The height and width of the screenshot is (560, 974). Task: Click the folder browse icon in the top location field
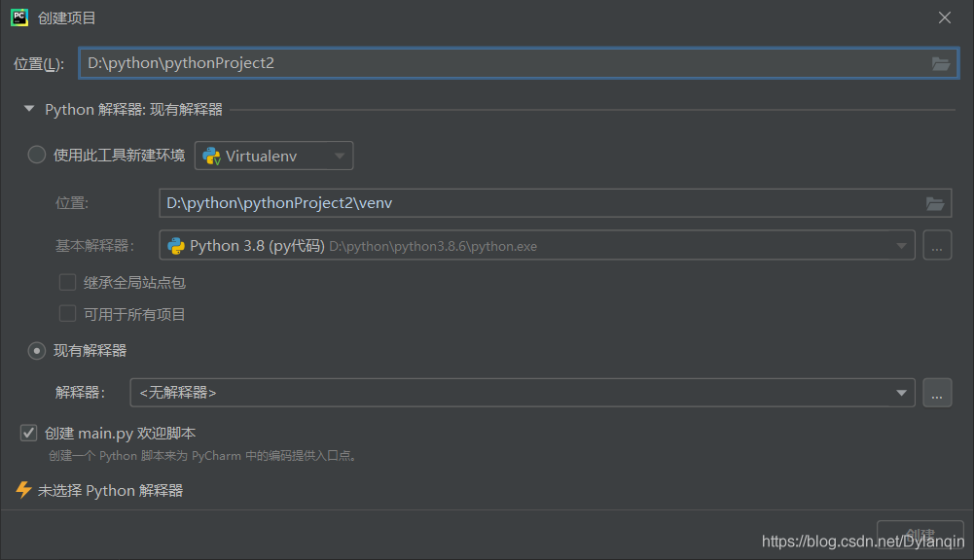coord(941,63)
